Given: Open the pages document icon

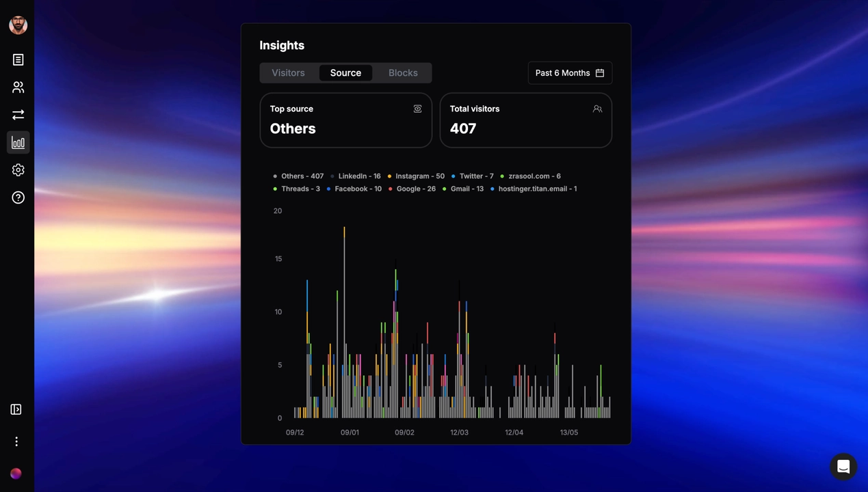Looking at the screenshot, I should point(18,60).
